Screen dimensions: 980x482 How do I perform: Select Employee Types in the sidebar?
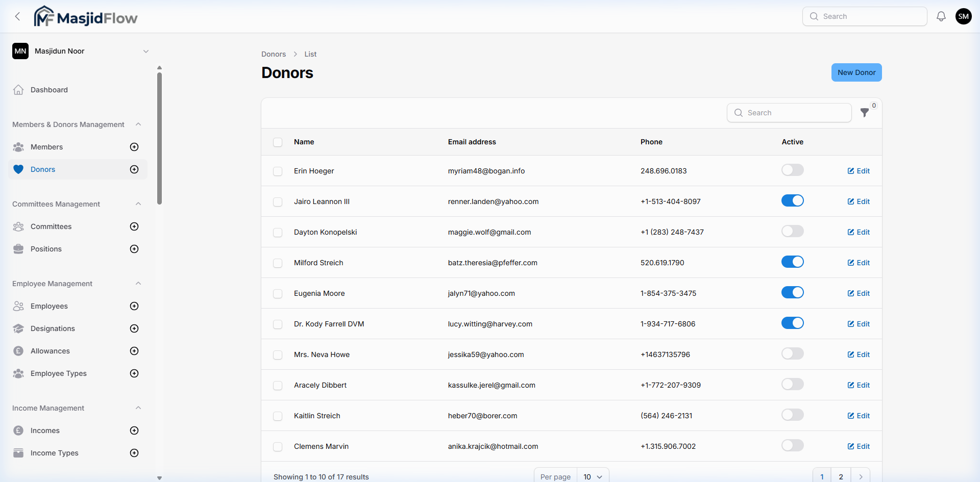tap(58, 373)
